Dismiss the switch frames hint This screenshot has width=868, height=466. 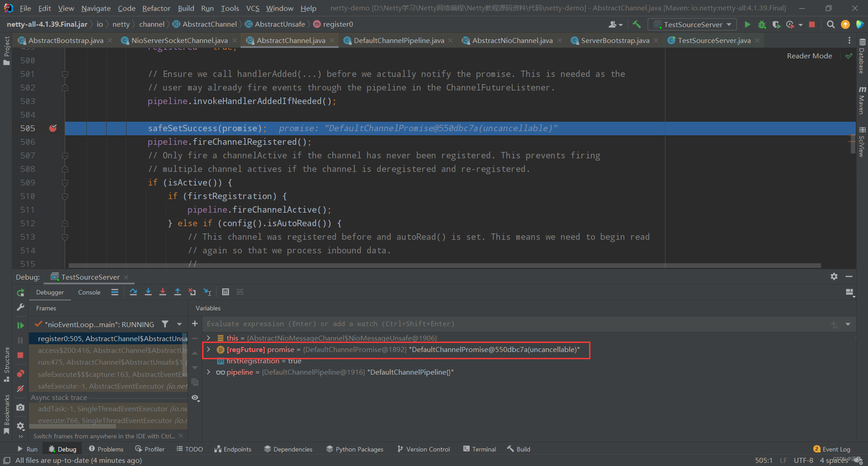181,436
